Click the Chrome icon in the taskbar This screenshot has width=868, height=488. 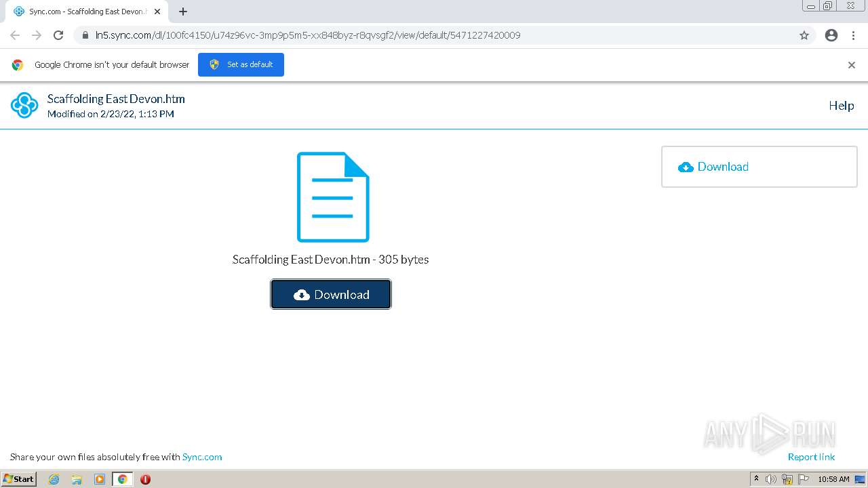[123, 479]
